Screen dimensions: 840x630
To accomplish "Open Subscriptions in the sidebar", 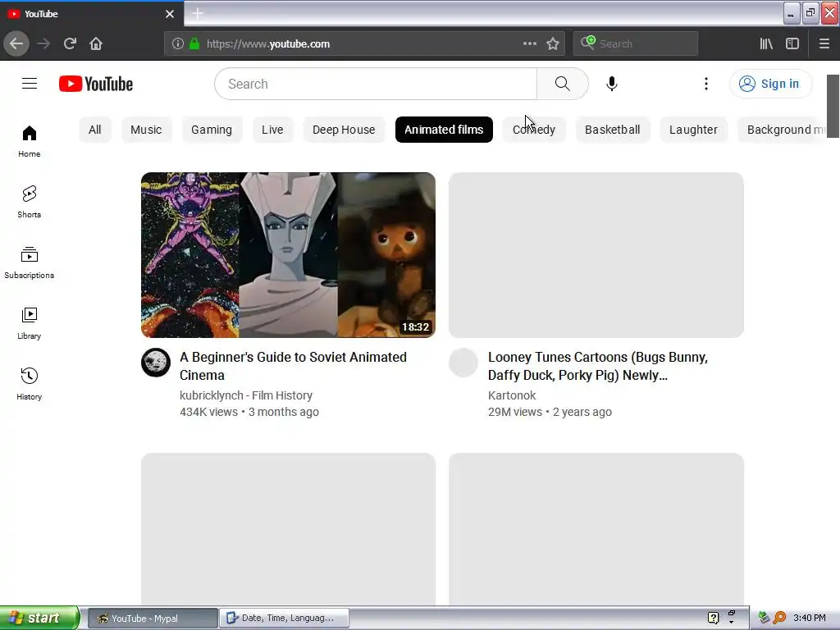I will 30,262.
